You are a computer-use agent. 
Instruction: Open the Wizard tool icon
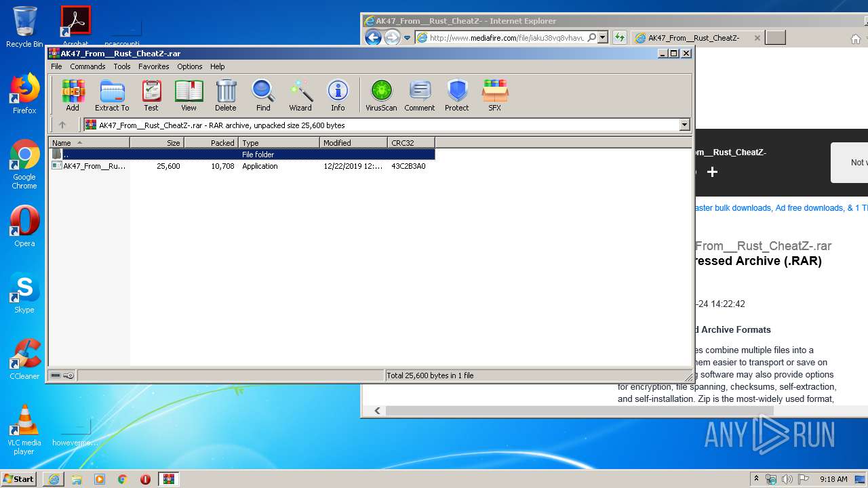click(x=300, y=95)
